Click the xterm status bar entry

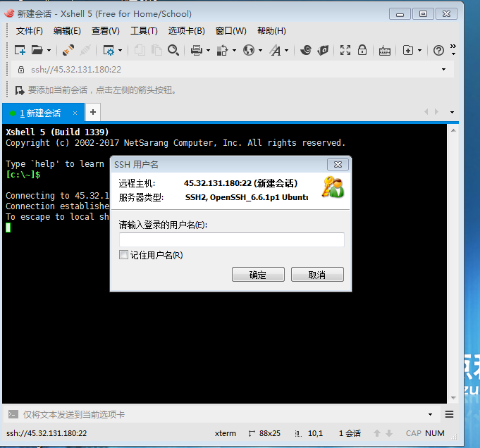(226, 434)
